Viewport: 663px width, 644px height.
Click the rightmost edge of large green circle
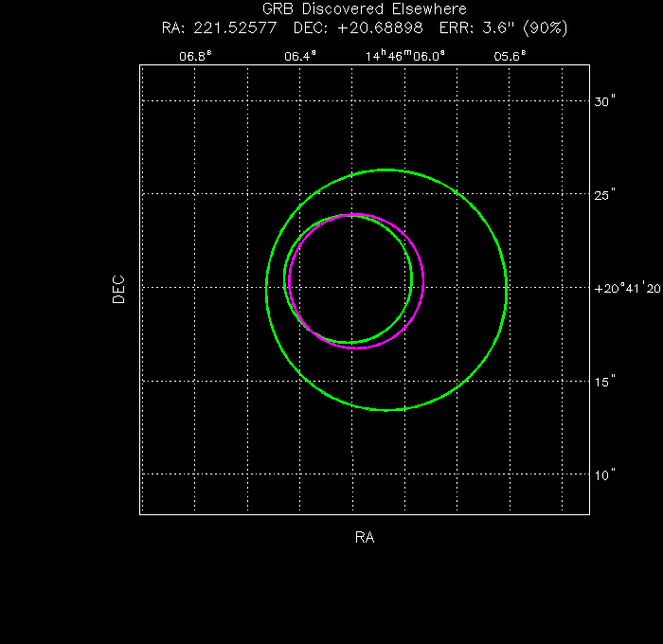coord(507,290)
